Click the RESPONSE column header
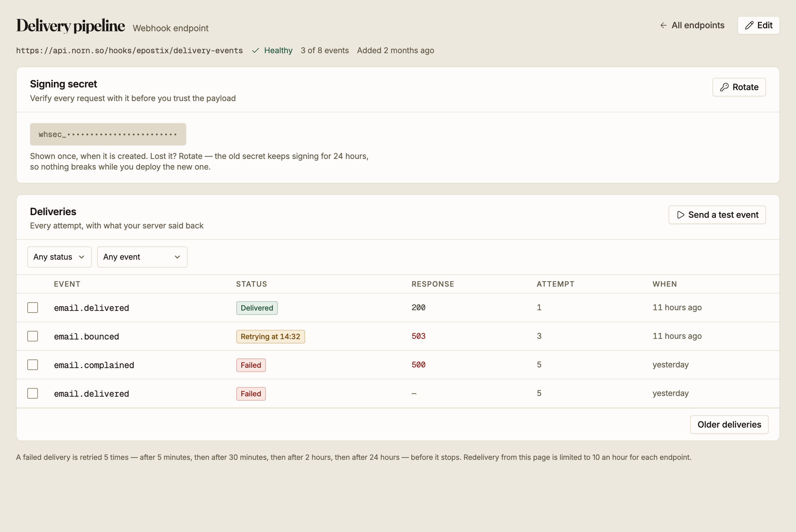The height and width of the screenshot is (532, 796). 433,284
